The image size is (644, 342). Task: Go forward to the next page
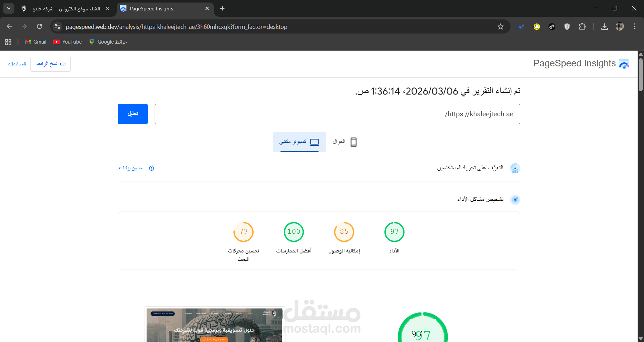tap(24, 26)
